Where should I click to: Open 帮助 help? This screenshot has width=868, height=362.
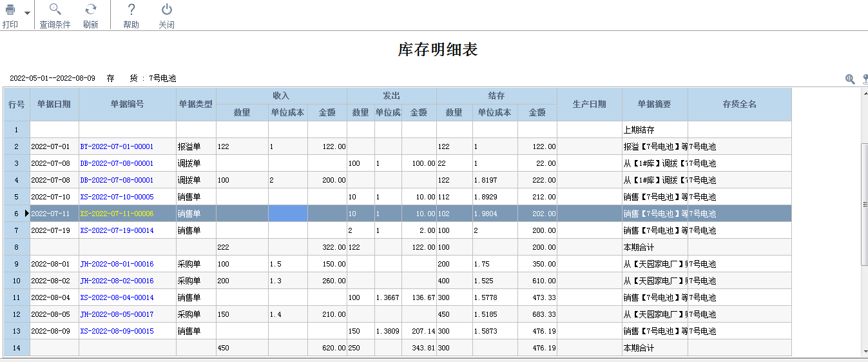point(131,10)
